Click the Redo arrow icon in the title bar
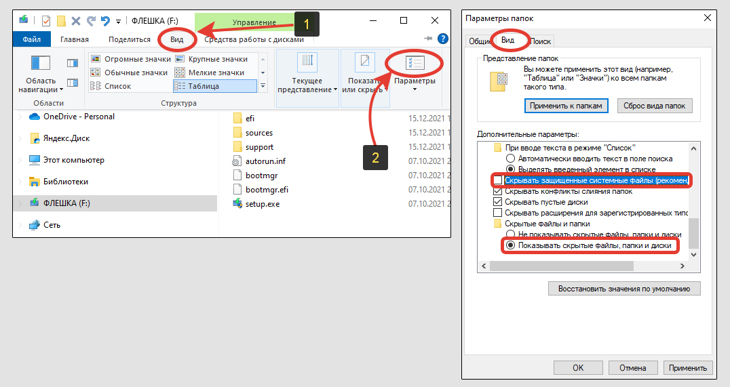The width and height of the screenshot is (730, 387). click(91, 21)
